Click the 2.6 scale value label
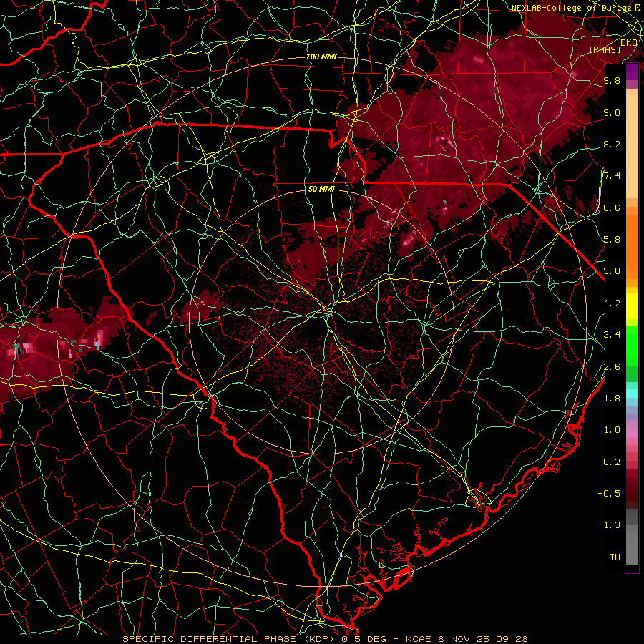 (x=612, y=367)
